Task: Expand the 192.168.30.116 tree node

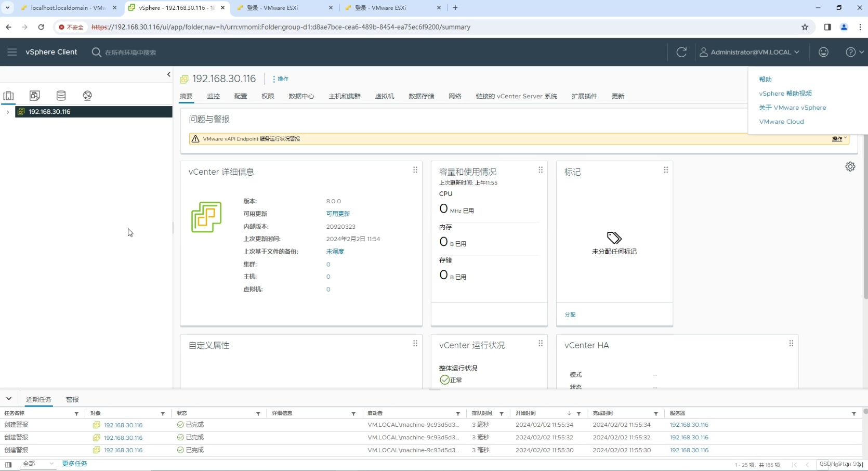Action: coord(7,112)
